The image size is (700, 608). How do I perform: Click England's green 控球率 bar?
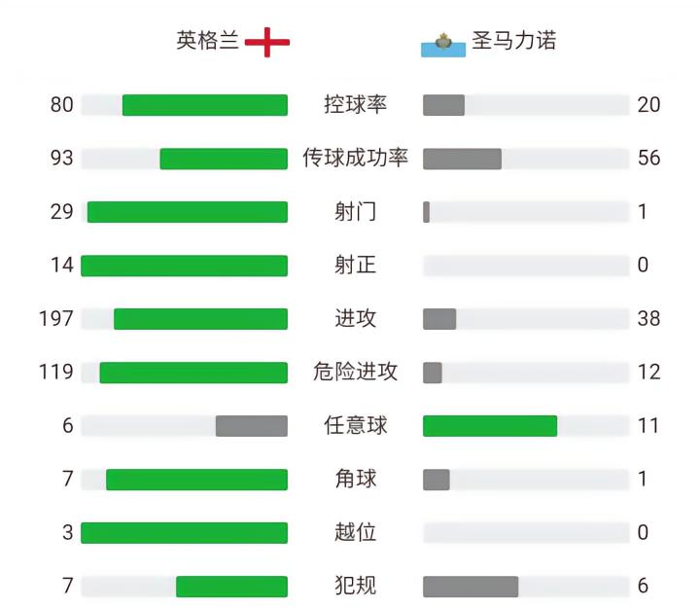click(204, 105)
